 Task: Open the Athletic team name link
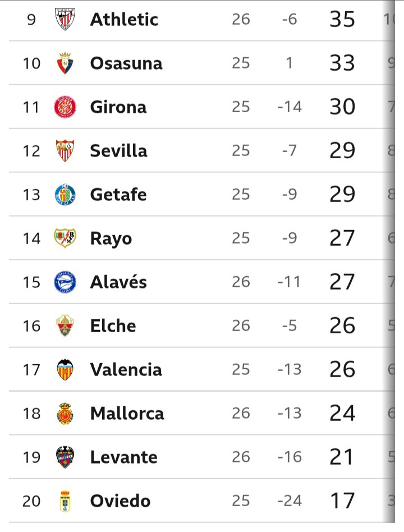124,19
